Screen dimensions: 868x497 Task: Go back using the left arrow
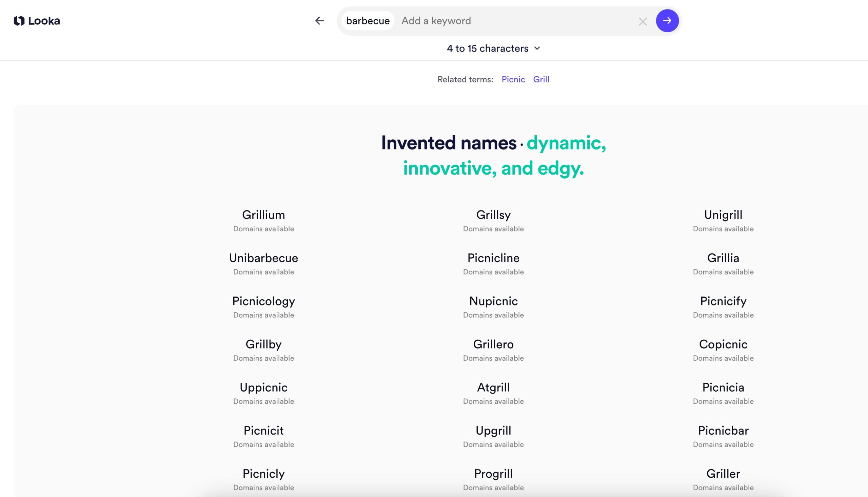319,21
